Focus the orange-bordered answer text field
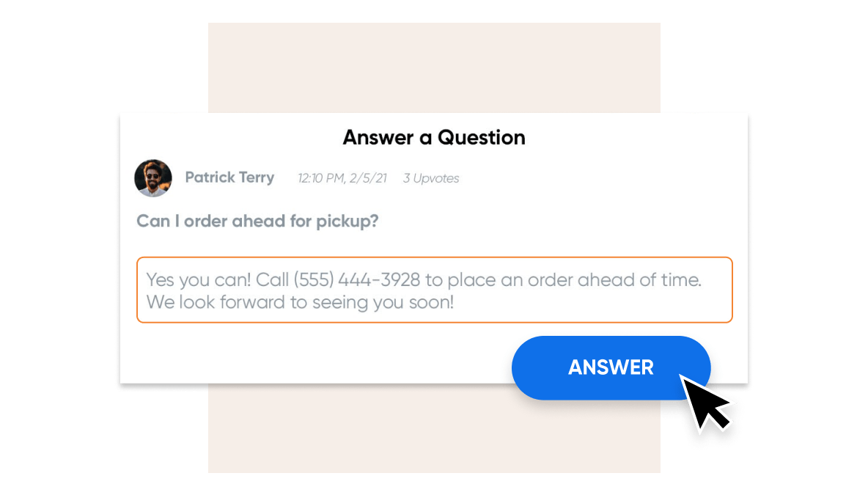 pyautogui.click(x=435, y=290)
